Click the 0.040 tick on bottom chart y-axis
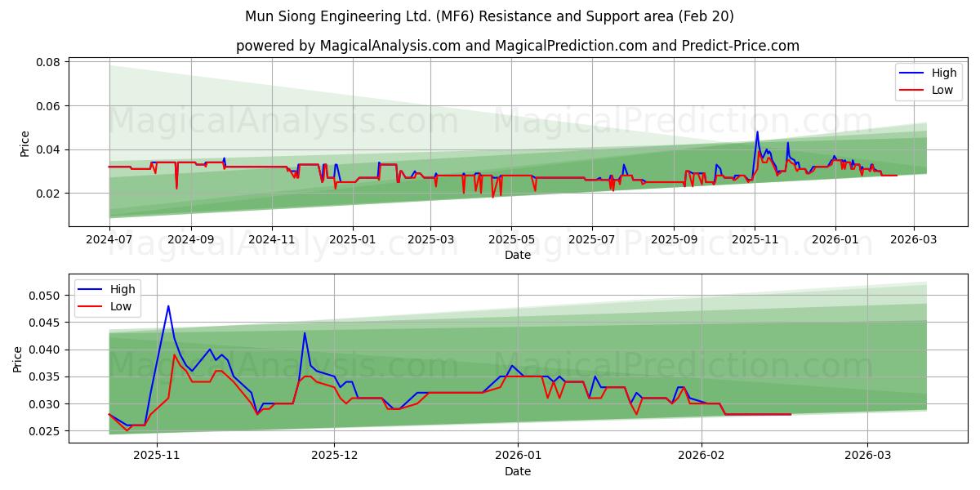 pos(45,350)
